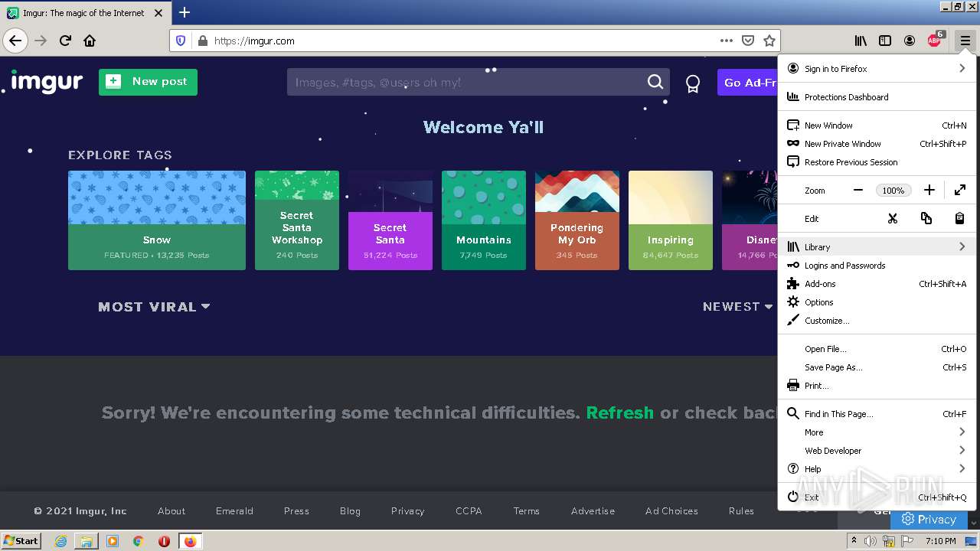Choose New Private Window
The width and height of the screenshot is (980, 551).
(x=877, y=144)
